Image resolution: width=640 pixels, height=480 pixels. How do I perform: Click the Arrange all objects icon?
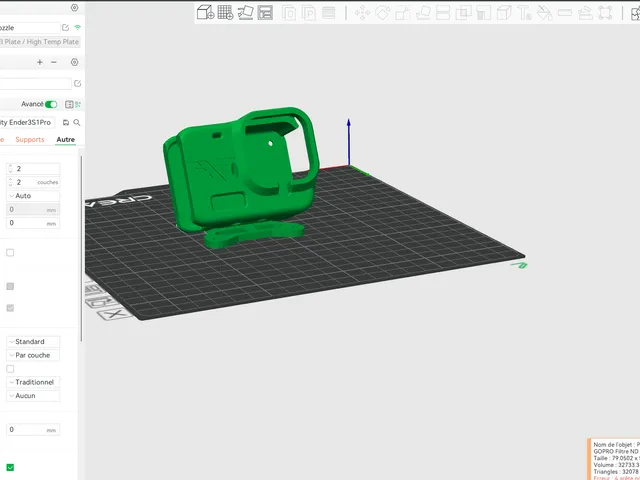tap(265, 12)
